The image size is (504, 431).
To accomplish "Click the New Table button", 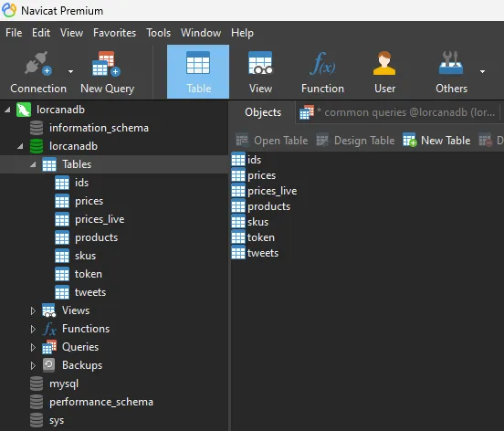I will click(436, 141).
